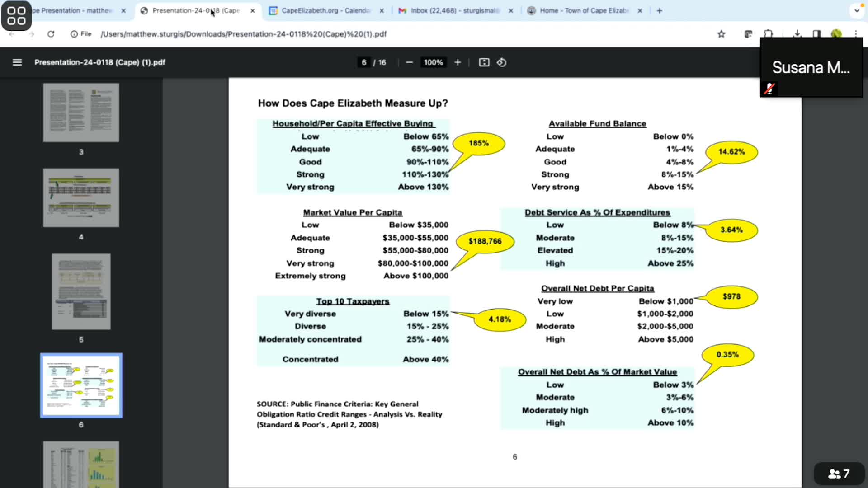
Task: Click the 100% zoom level field
Action: point(433,62)
